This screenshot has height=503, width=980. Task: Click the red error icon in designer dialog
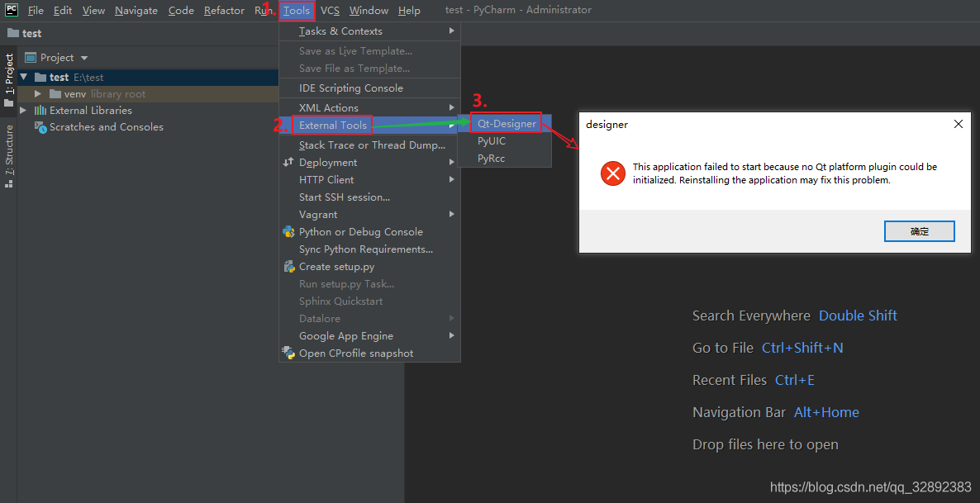pos(612,173)
